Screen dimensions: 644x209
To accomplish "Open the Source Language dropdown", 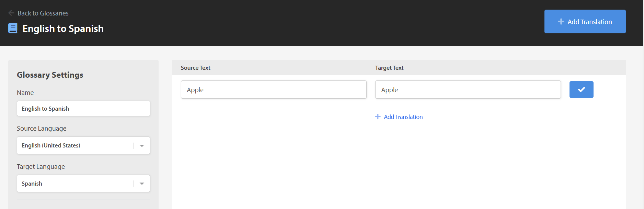I will (x=83, y=145).
